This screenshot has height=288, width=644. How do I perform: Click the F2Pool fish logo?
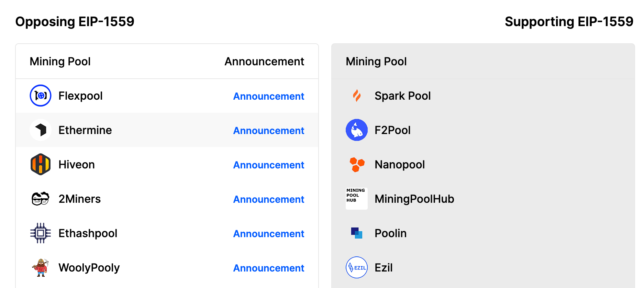pos(357,130)
